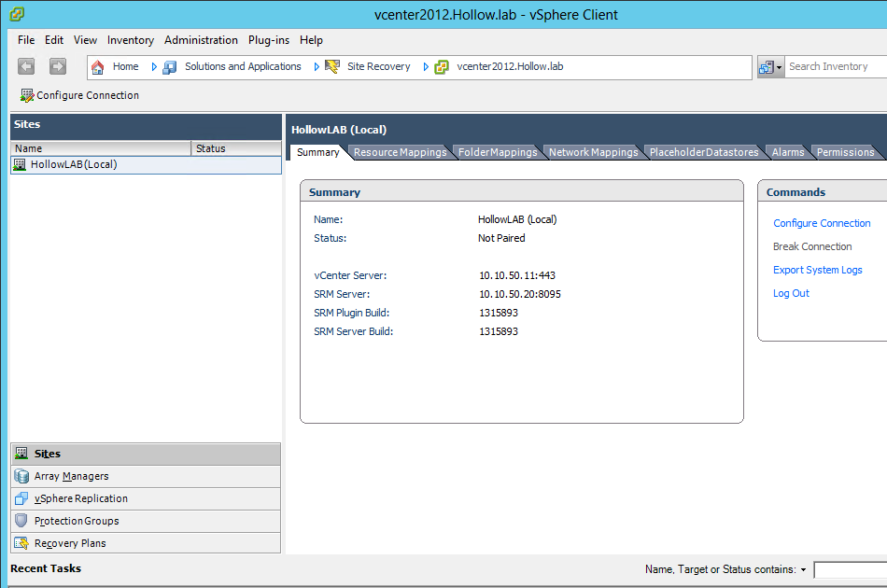Expand the Recent Tasks filter dropdown arrow
Image resolution: width=887 pixels, height=588 pixels.
[x=803, y=569]
